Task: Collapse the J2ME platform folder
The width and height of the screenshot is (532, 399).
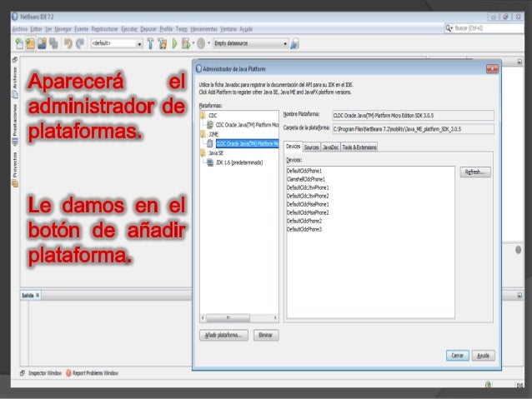Action: pyautogui.click(x=203, y=134)
